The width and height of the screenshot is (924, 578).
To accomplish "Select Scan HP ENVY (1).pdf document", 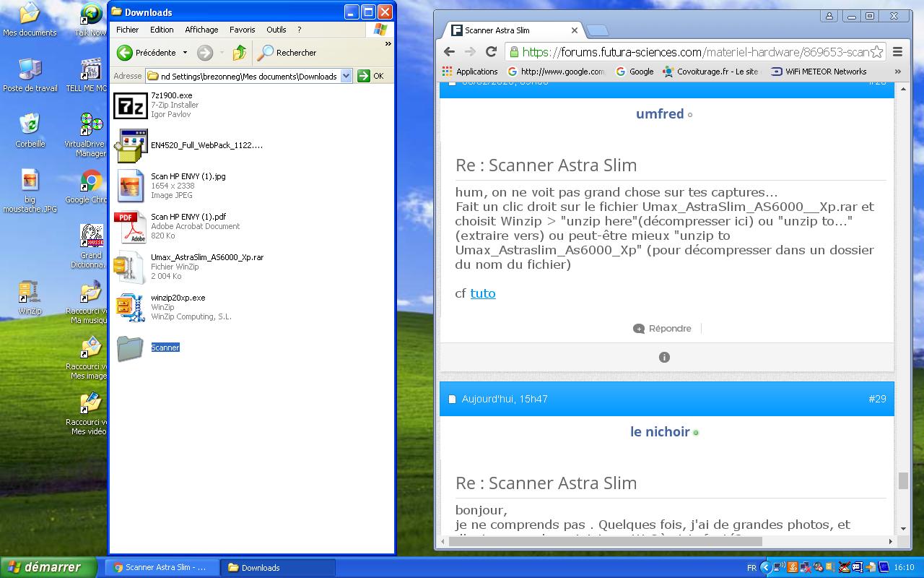I will coord(131,226).
